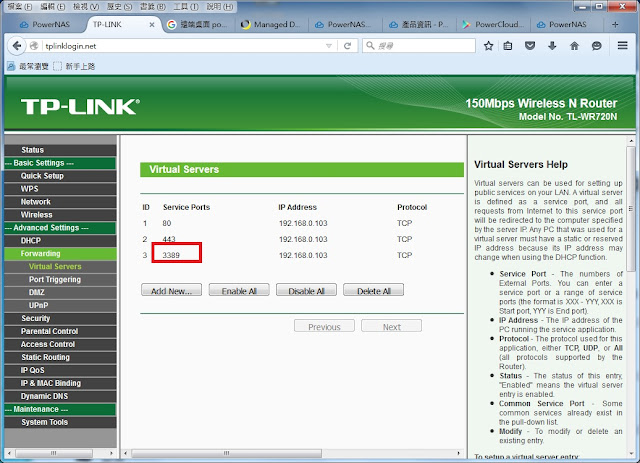The image size is (640, 463).
Task: Open Wireless settings in the sidebar
Action: click(60, 215)
